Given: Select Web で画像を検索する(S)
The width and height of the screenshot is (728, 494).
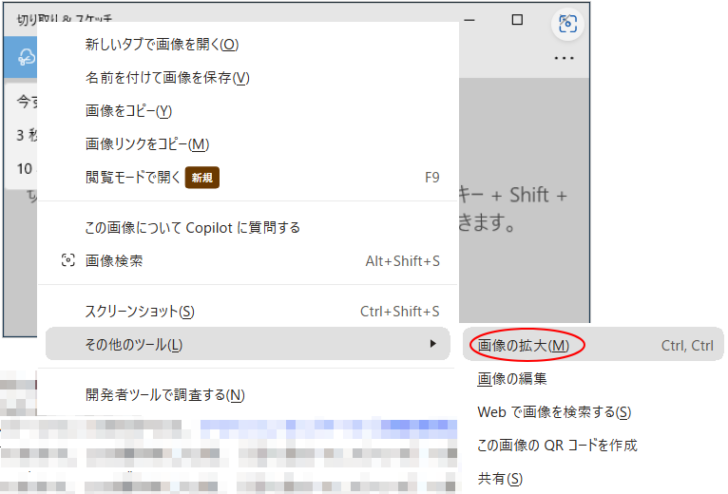Looking at the screenshot, I should point(593,412).
